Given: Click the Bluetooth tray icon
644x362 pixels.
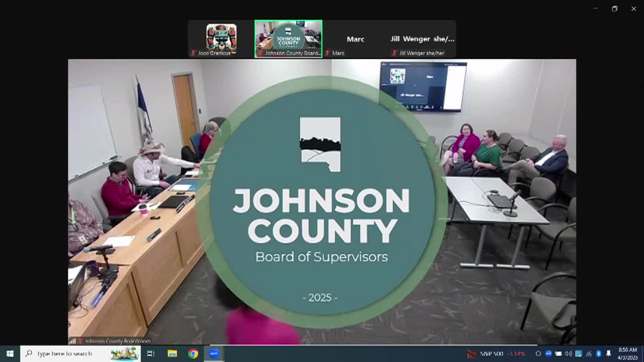Looking at the screenshot, I should (x=599, y=353).
